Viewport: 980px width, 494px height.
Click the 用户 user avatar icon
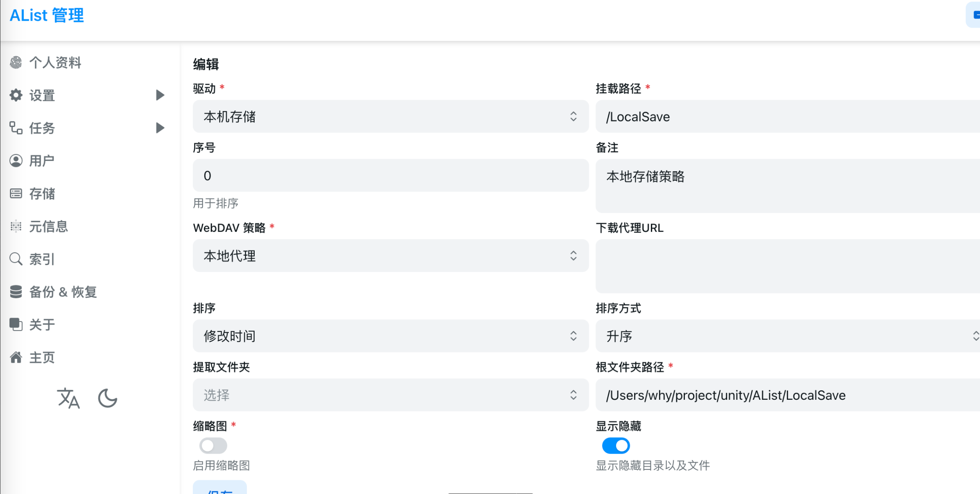16,161
